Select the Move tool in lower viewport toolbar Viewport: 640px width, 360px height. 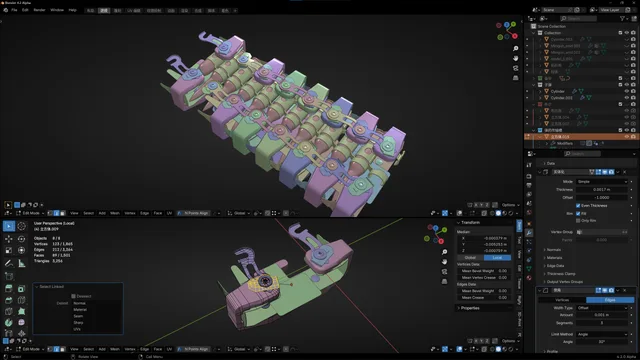pos(9,239)
